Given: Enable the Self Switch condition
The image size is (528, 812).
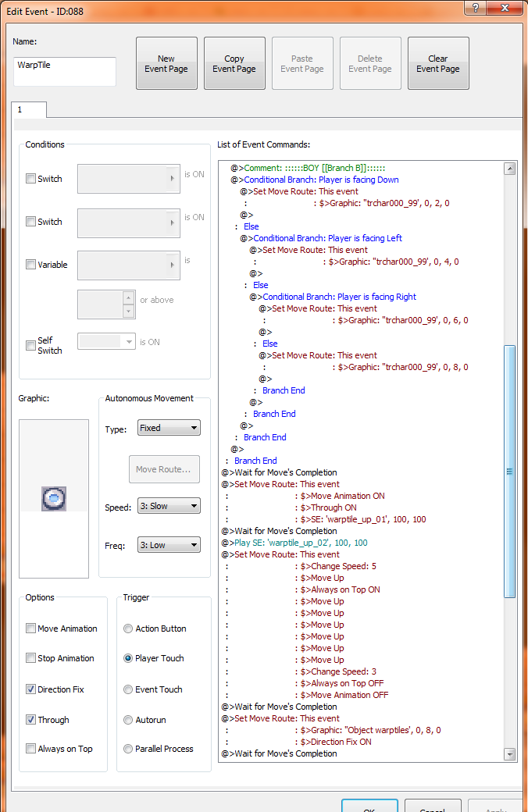Looking at the screenshot, I should pyautogui.click(x=31, y=342).
